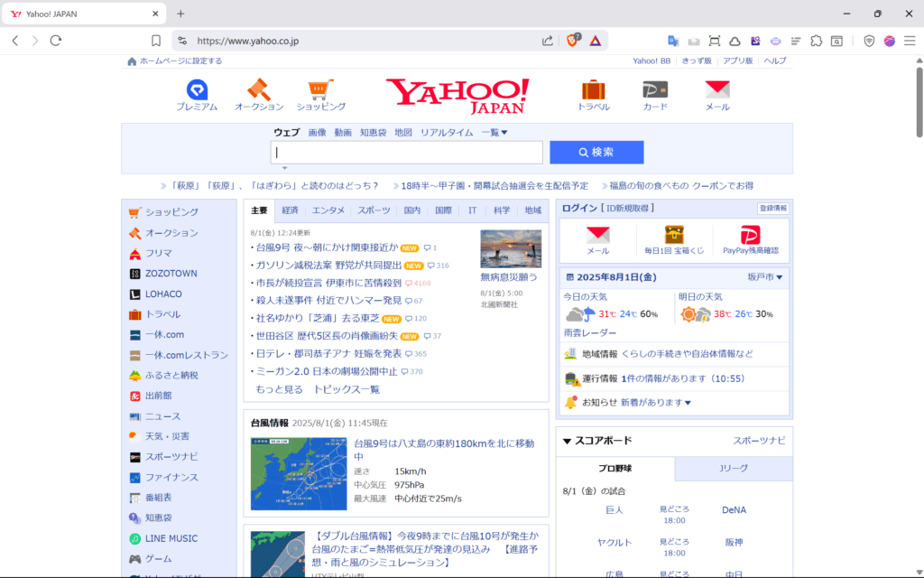The width and height of the screenshot is (924, 578).
Task: Expand the 一覧 search category dropdown
Action: coord(494,133)
